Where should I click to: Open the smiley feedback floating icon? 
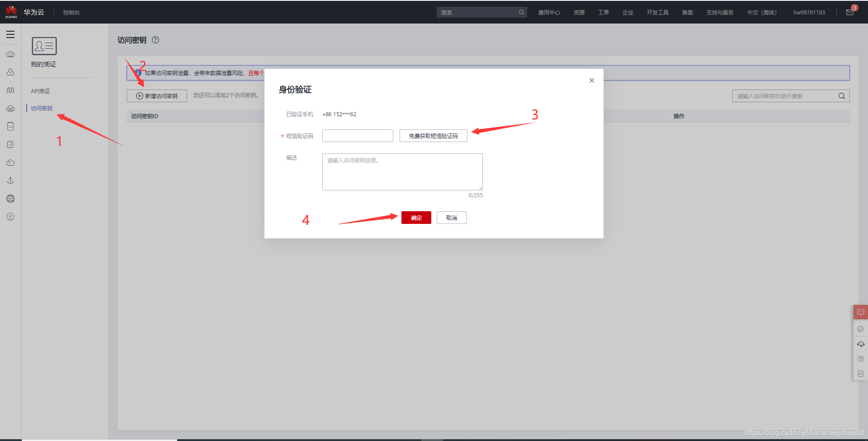tap(861, 329)
